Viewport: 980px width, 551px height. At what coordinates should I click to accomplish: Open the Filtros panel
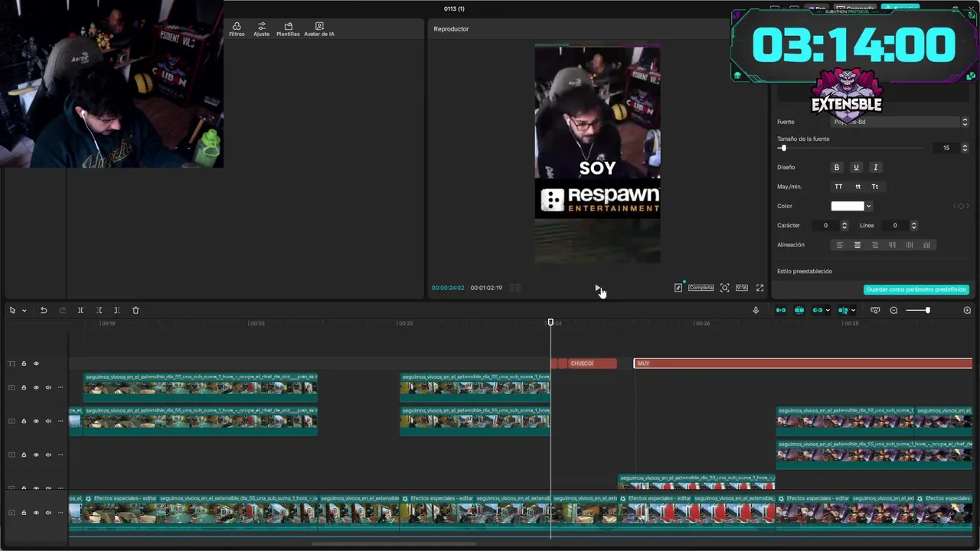click(237, 29)
